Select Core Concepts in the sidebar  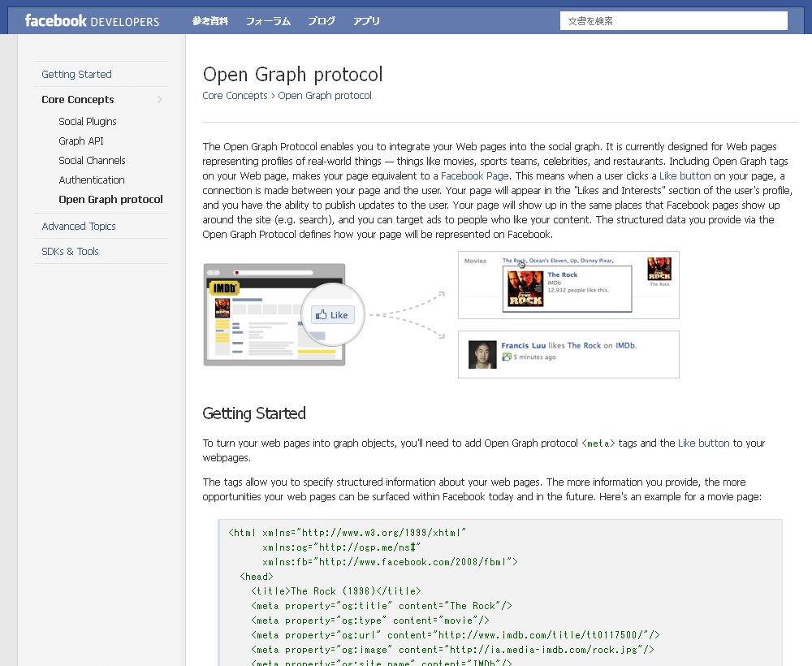pos(78,99)
